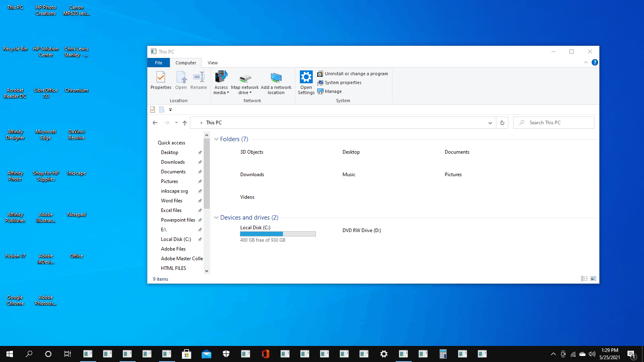The width and height of the screenshot is (644, 362).
Task: Go up one folder level with the up arrow
Action: pyautogui.click(x=185, y=123)
